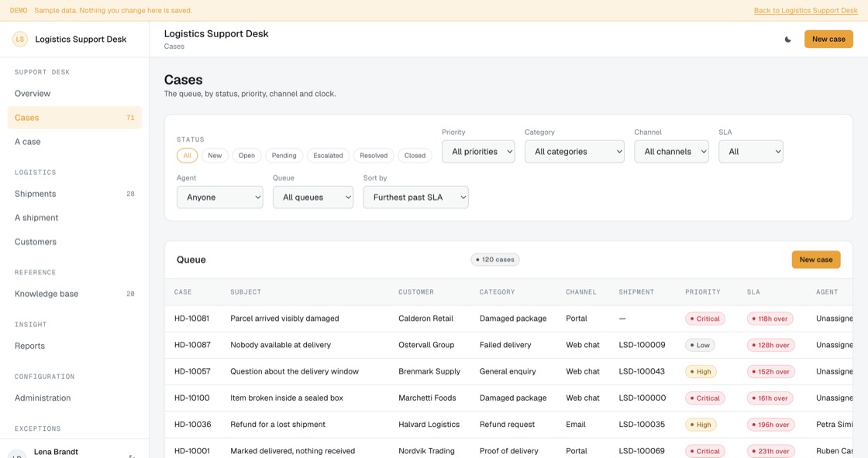Toggle dark mode moon icon
The height and width of the screenshot is (458, 868).
coord(787,40)
